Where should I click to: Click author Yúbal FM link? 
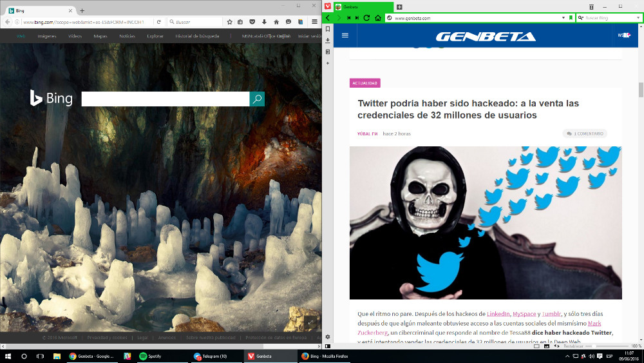(367, 133)
